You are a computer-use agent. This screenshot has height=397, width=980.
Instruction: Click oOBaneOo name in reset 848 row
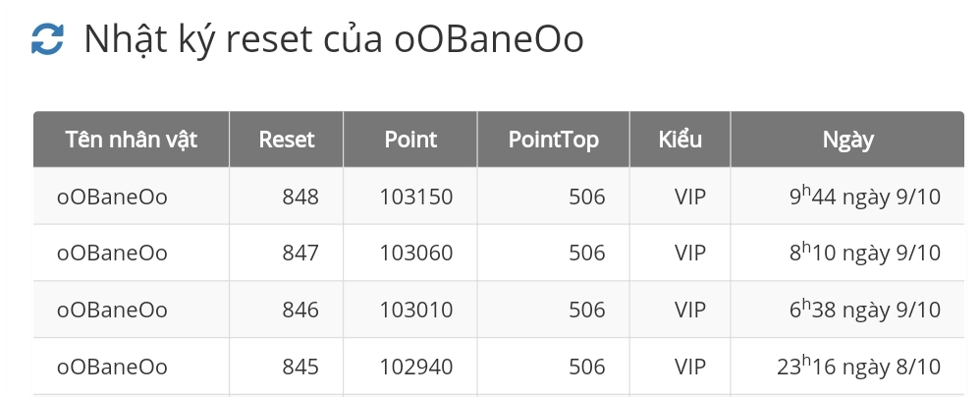pyautogui.click(x=113, y=197)
